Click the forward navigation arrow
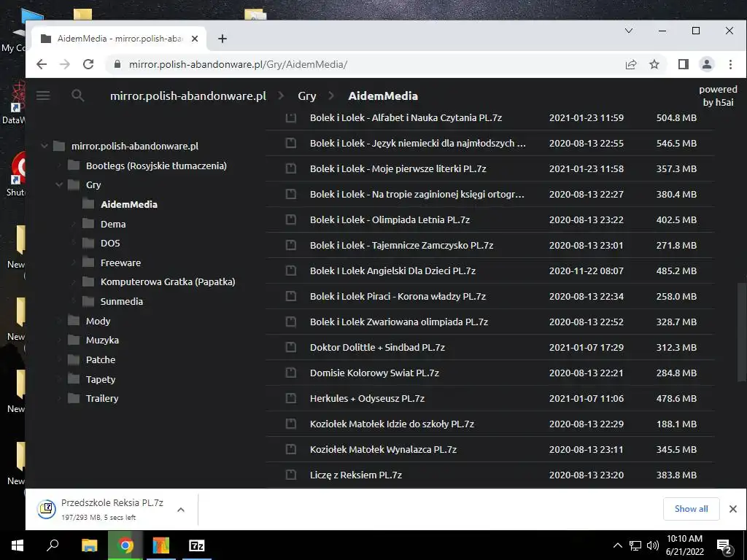The width and height of the screenshot is (747, 560). point(65,64)
